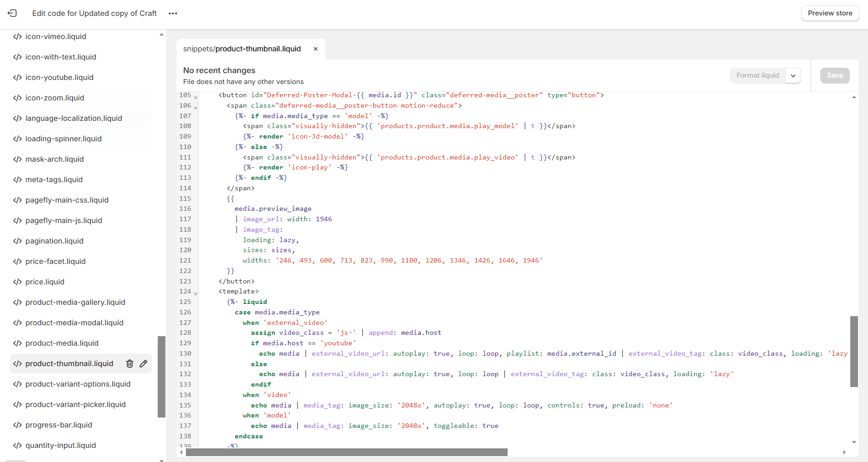Click the Preview store button

[x=830, y=13]
